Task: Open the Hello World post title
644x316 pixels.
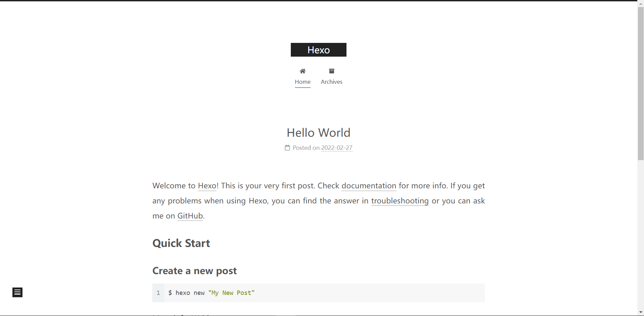Action: click(x=319, y=133)
